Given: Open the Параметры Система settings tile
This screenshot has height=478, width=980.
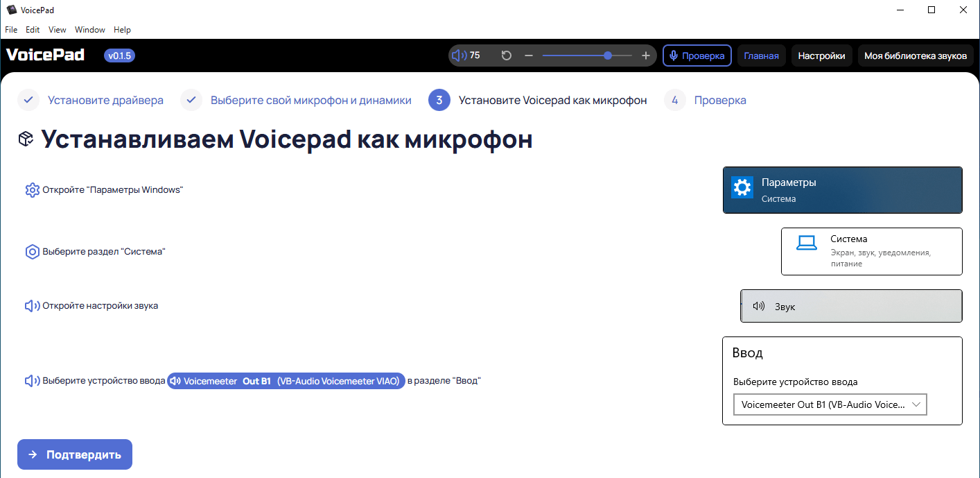Looking at the screenshot, I should coord(842,189).
